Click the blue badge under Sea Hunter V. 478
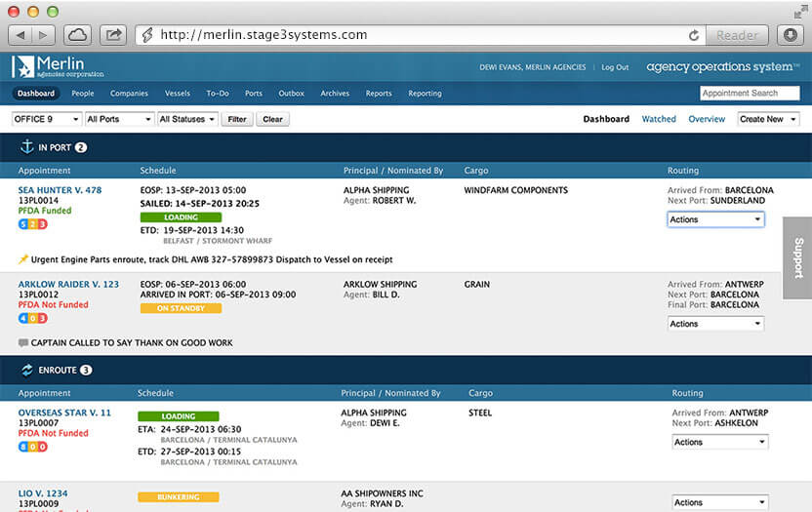Screen dimensions: 812x512 pyautogui.click(x=23, y=223)
